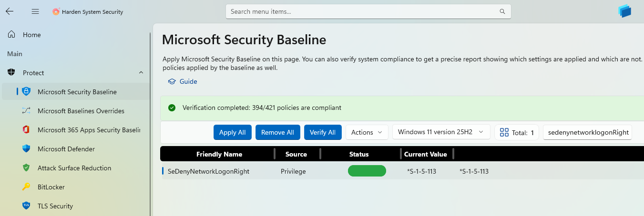Viewport: 644px width, 216px height.
Task: Click the Main section label
Action: click(x=15, y=54)
